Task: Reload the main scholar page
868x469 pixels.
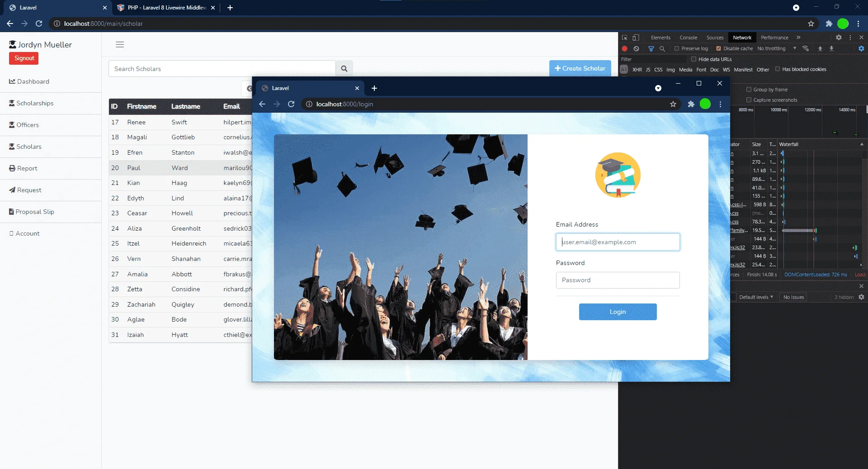Action: click(39, 24)
